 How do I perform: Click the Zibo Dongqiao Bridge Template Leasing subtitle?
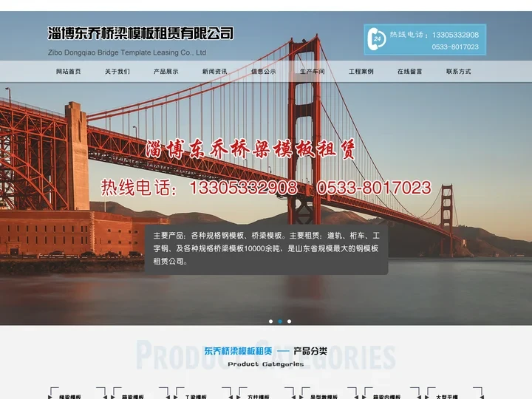127,52
